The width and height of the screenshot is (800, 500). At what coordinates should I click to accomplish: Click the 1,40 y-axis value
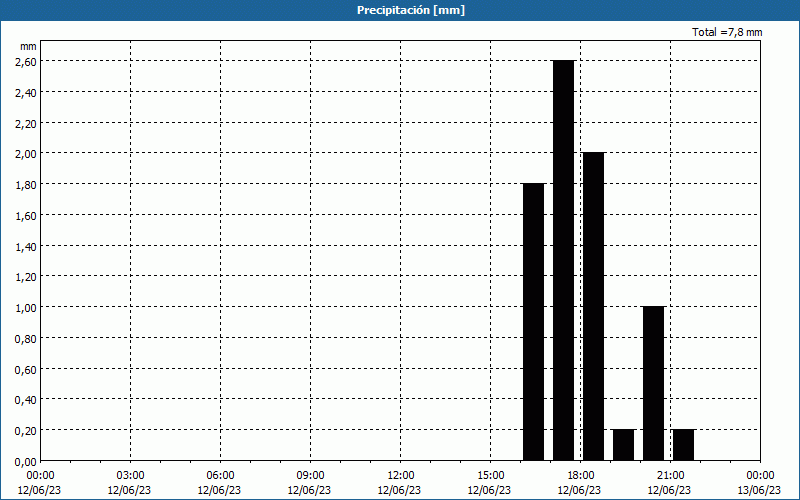tap(26, 246)
